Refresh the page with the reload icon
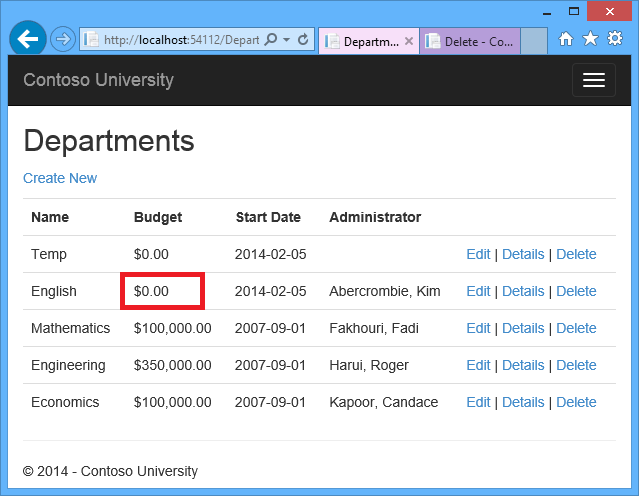 [302, 40]
